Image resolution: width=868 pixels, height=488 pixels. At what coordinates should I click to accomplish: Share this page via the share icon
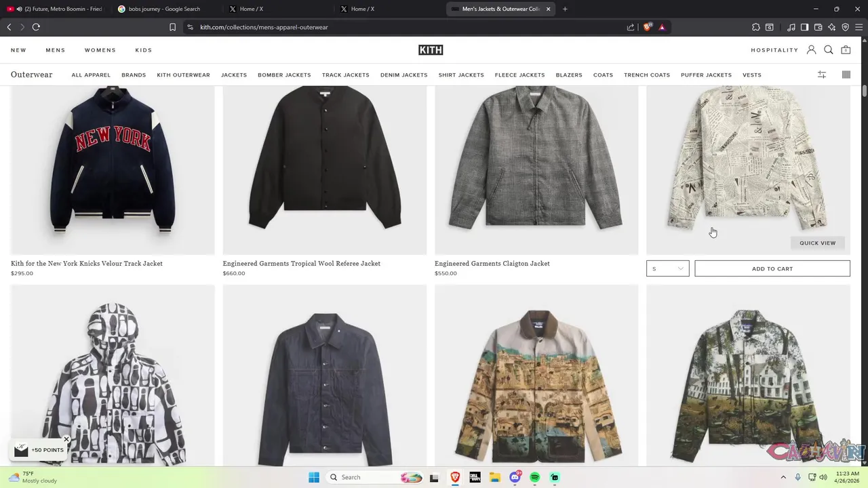tap(631, 27)
